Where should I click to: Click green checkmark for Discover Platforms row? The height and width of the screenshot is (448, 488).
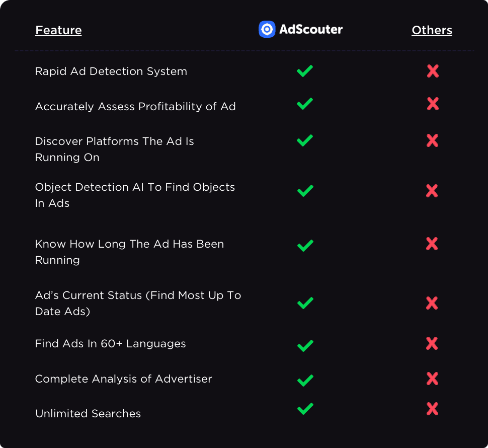(x=305, y=140)
